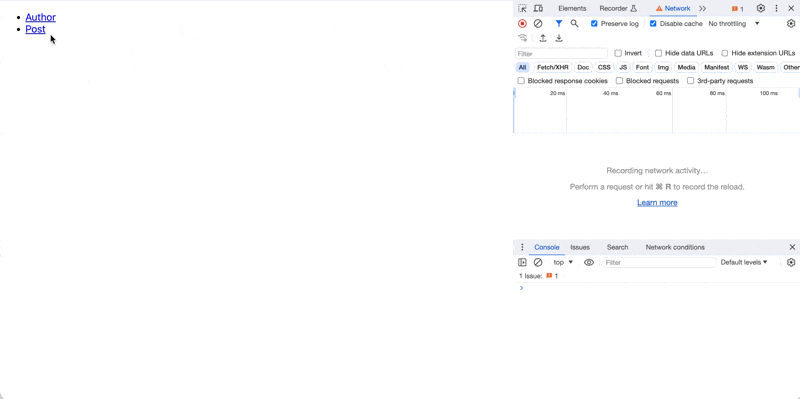The height and width of the screenshot is (399, 800).
Task: Expand the top context selector
Action: pos(563,262)
